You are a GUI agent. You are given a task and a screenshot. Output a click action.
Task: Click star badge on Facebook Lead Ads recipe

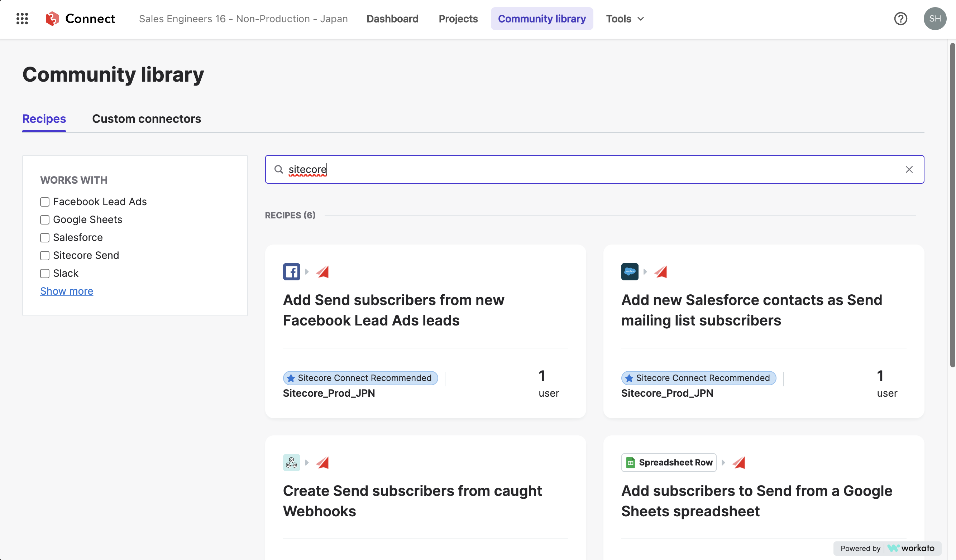(360, 378)
